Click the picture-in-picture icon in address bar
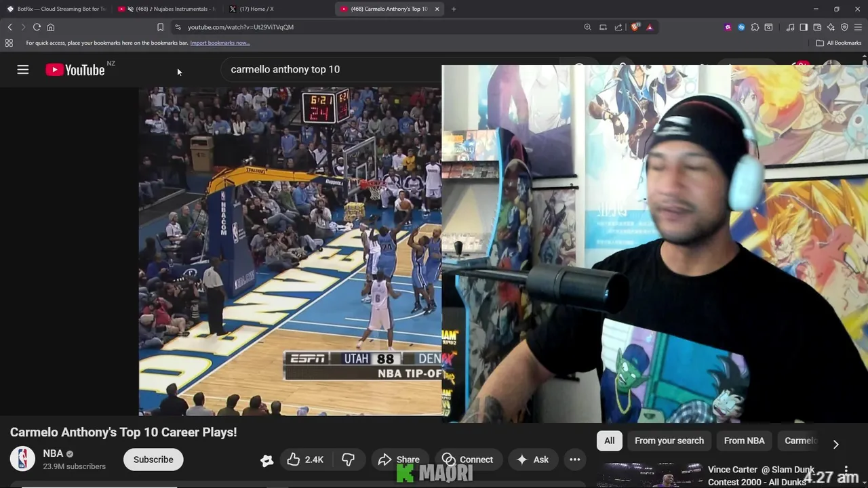Screen dimensions: 868x488 [603, 27]
